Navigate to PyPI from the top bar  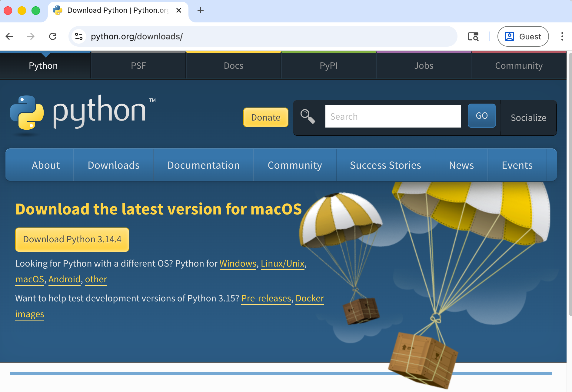[328, 65]
